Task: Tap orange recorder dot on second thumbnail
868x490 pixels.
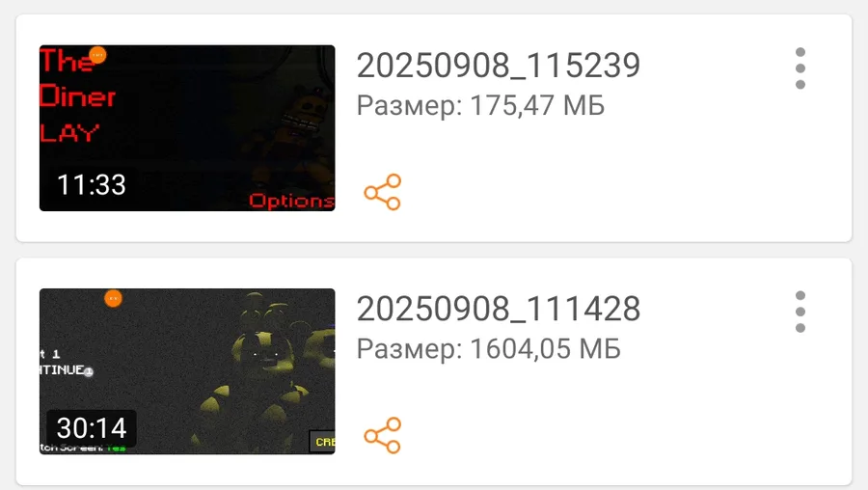Action: pos(113,298)
